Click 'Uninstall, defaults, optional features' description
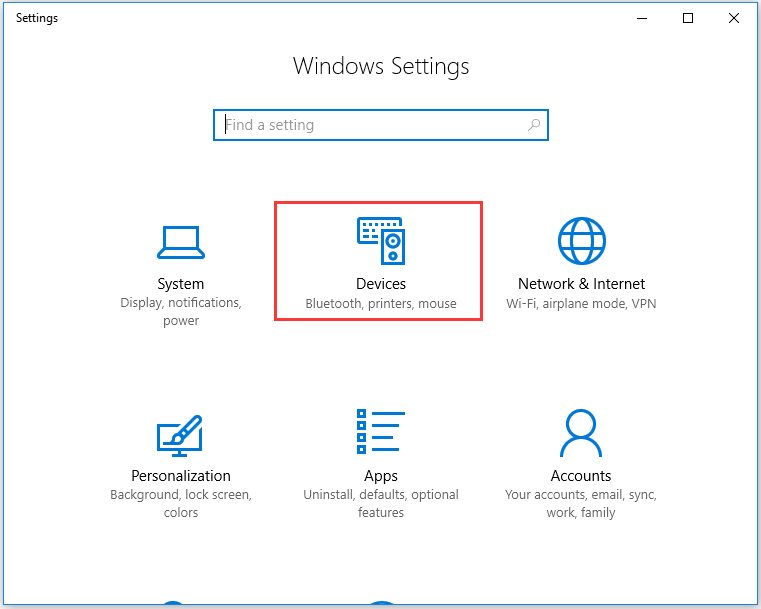Viewport: 761px width, 609px height. click(x=381, y=504)
